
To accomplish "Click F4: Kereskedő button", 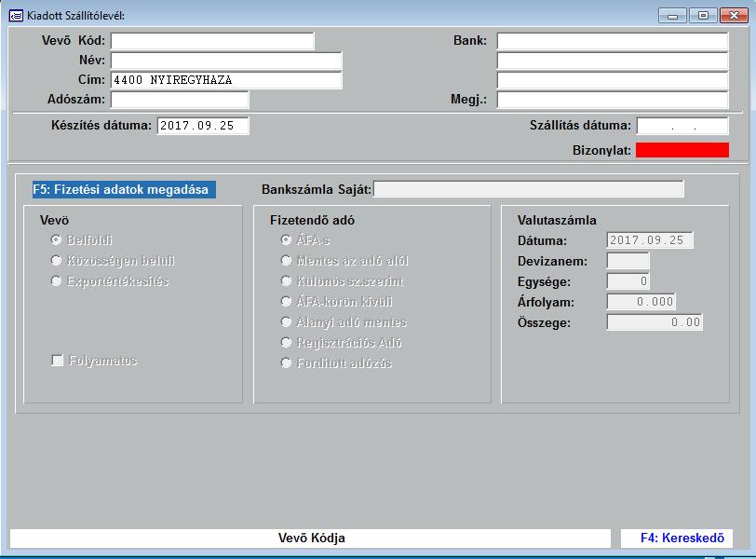I will pos(677,539).
